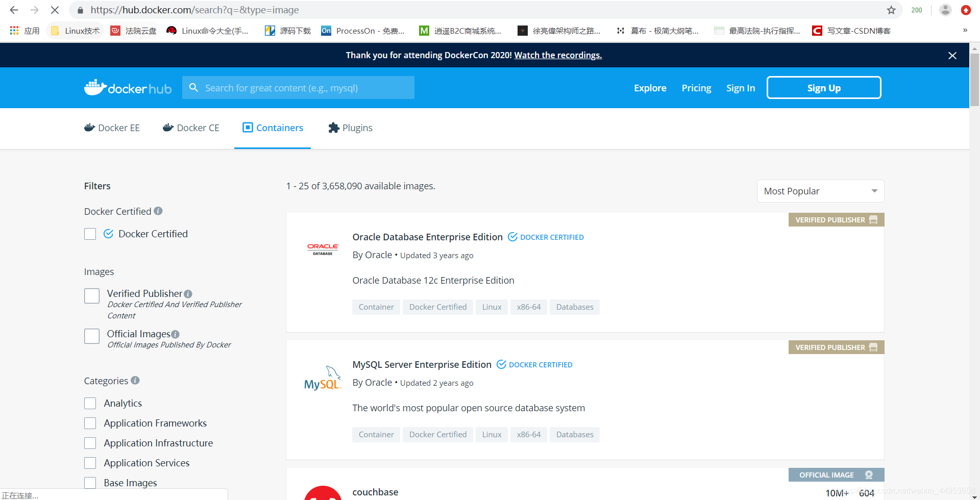Click the Docker Certified tag on Oracle Database
Image resolution: width=980 pixels, height=500 pixels.
438,307
